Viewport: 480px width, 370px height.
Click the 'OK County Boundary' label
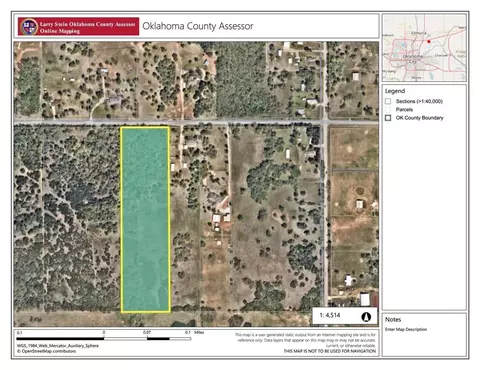tap(419, 118)
